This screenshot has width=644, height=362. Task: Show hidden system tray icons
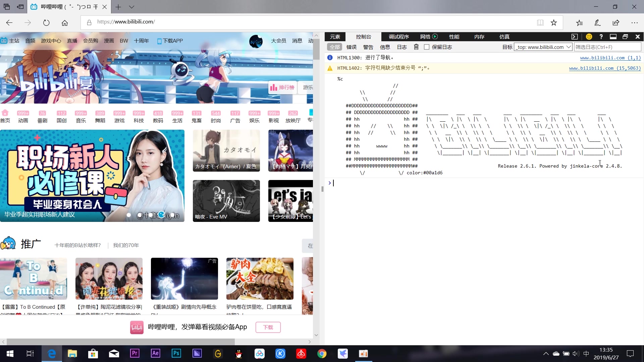coord(546,353)
